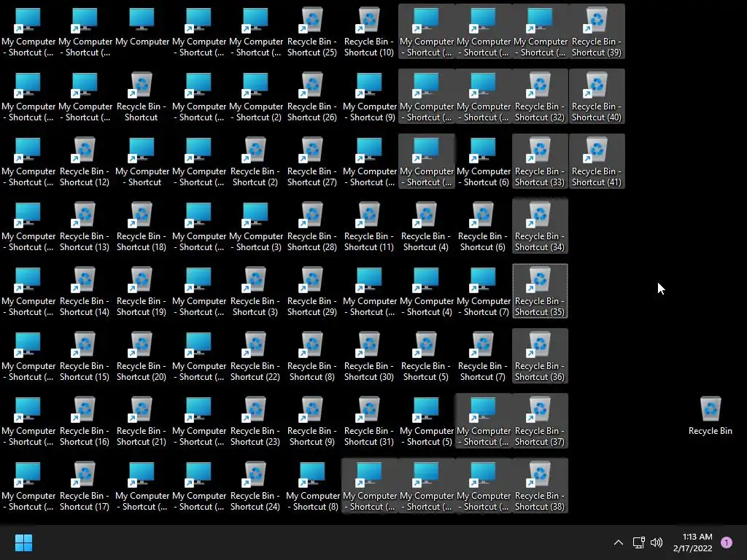Select My Computer - Shortcut (9)
Screen dimensions: 747x560
point(369,97)
